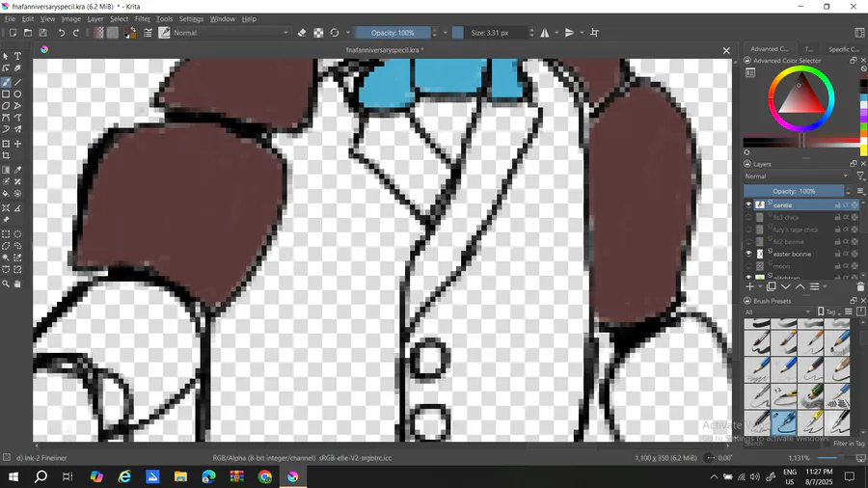Open layer blending mode Normal dropdown
Image resolution: width=868 pixels, height=488 pixels.
(x=797, y=176)
